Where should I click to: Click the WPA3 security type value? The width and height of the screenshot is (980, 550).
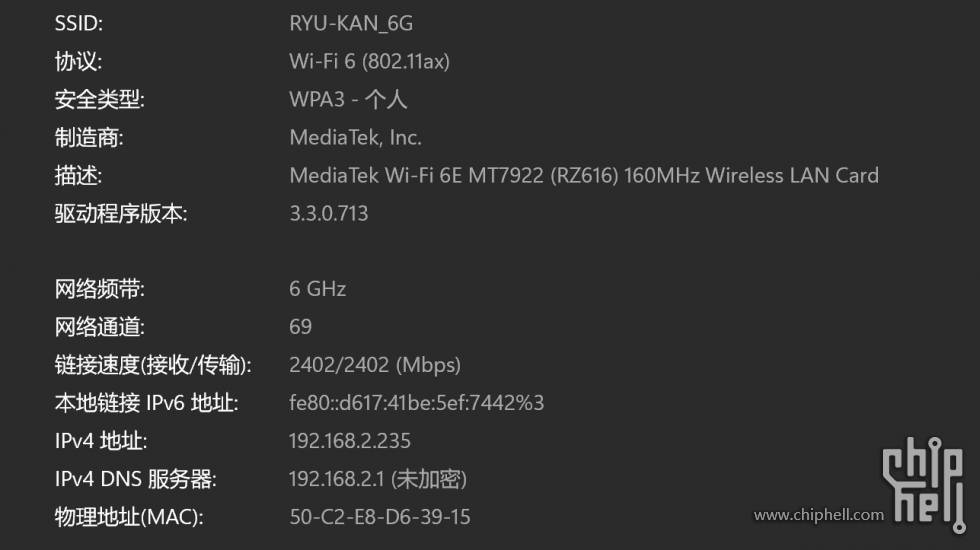[348, 99]
